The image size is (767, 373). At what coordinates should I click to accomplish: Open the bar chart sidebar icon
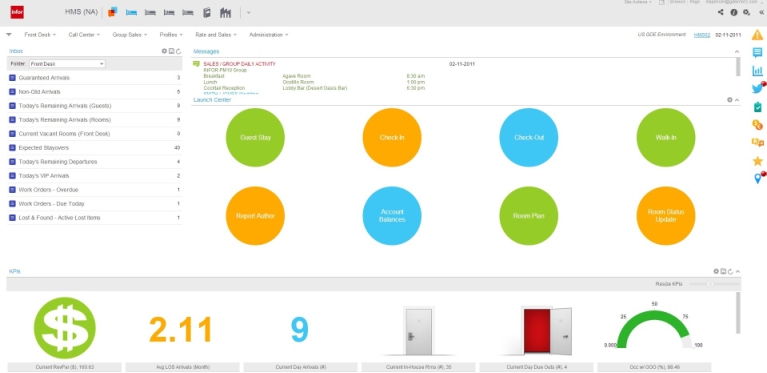[757, 71]
